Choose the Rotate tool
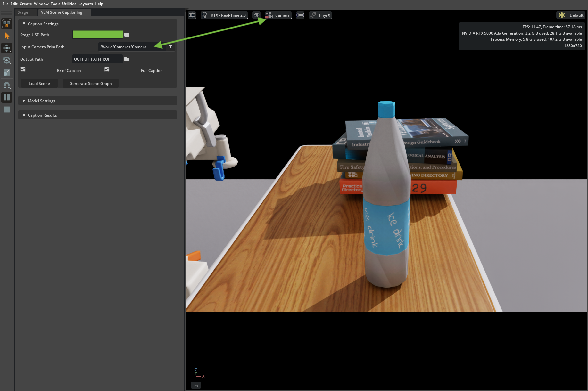The height and width of the screenshot is (391, 588). click(x=7, y=60)
